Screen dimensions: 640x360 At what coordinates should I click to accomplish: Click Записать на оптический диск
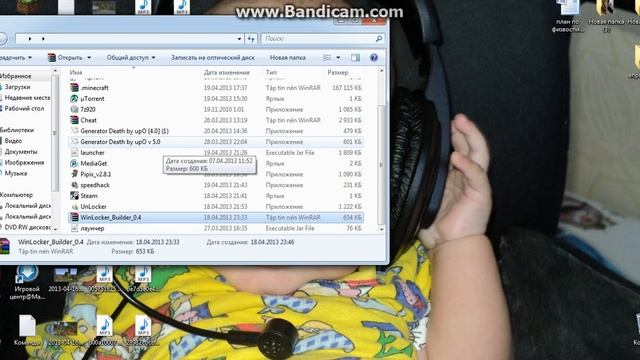click(x=213, y=58)
